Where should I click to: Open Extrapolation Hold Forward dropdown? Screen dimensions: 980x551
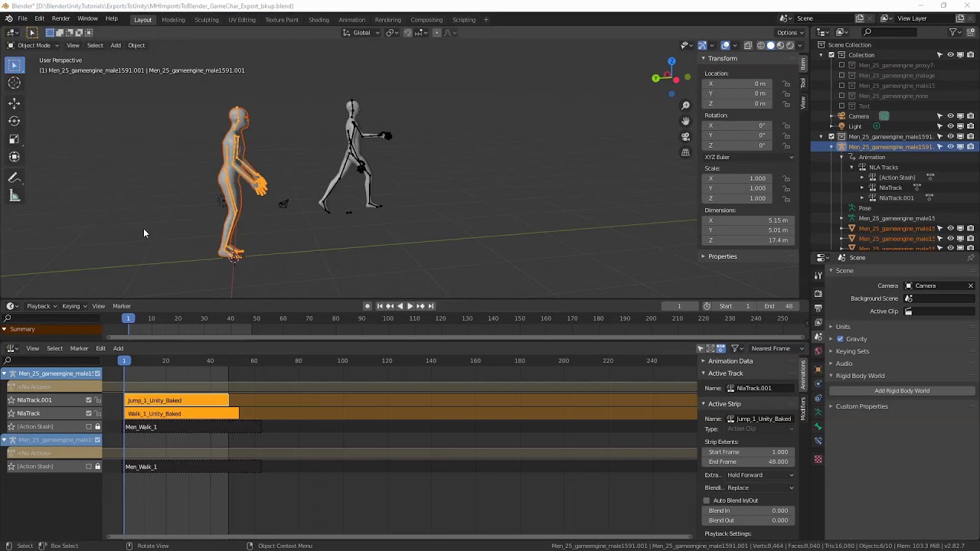pos(759,475)
